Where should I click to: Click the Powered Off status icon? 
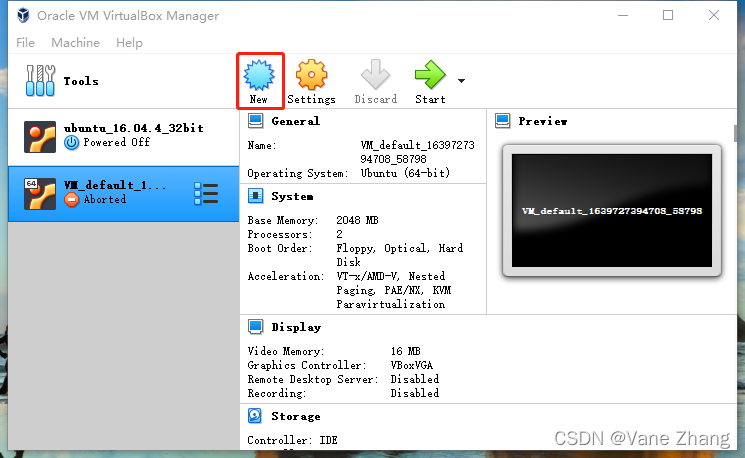71,143
